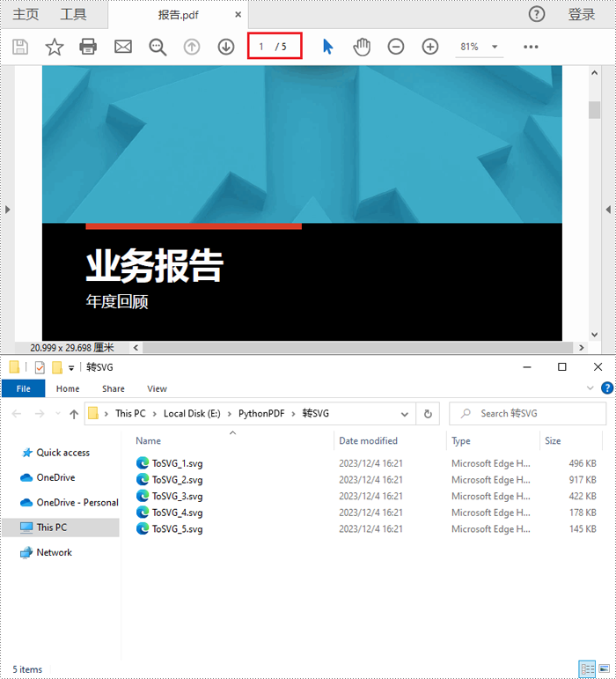Open address bar history dropdown
The height and width of the screenshot is (679, 616).
click(x=405, y=414)
